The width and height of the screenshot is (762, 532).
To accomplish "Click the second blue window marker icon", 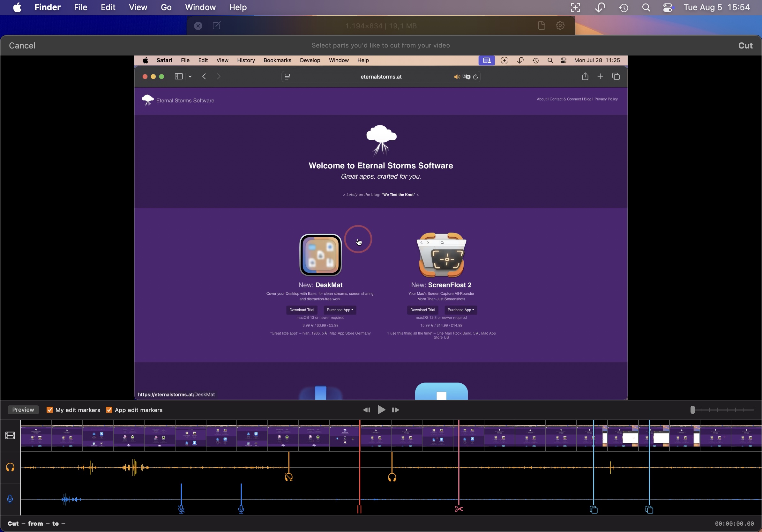I will click(x=649, y=510).
